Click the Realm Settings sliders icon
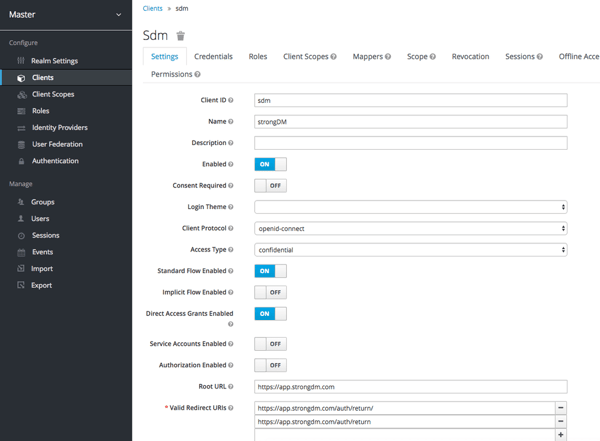 [21, 61]
